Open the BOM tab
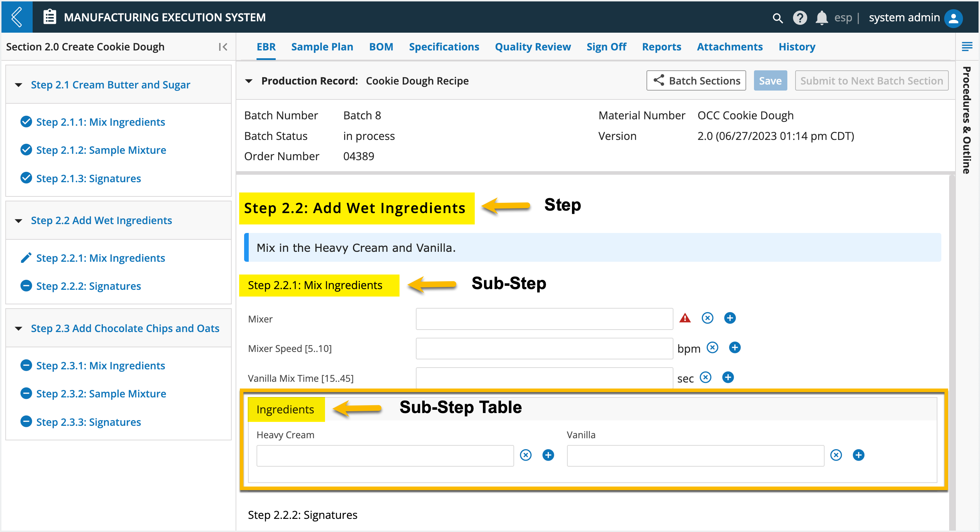Screen dimensions: 980x532 coord(381,47)
